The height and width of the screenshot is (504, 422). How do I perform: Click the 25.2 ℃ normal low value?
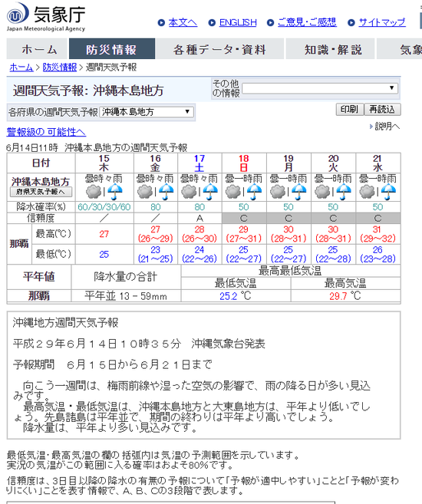point(236,296)
